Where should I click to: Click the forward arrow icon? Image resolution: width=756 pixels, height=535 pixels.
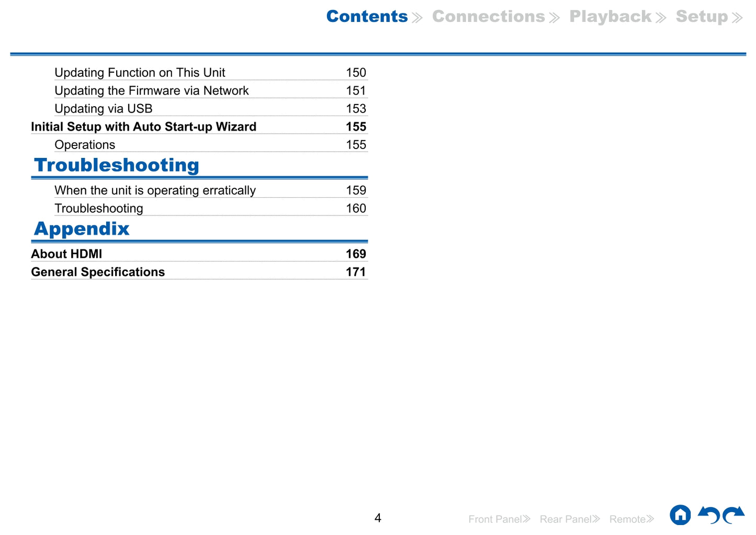(734, 515)
